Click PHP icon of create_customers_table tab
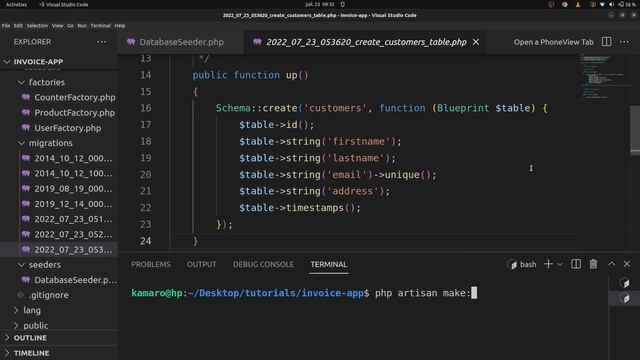Screen dimensions: 640x360 pos(257,42)
